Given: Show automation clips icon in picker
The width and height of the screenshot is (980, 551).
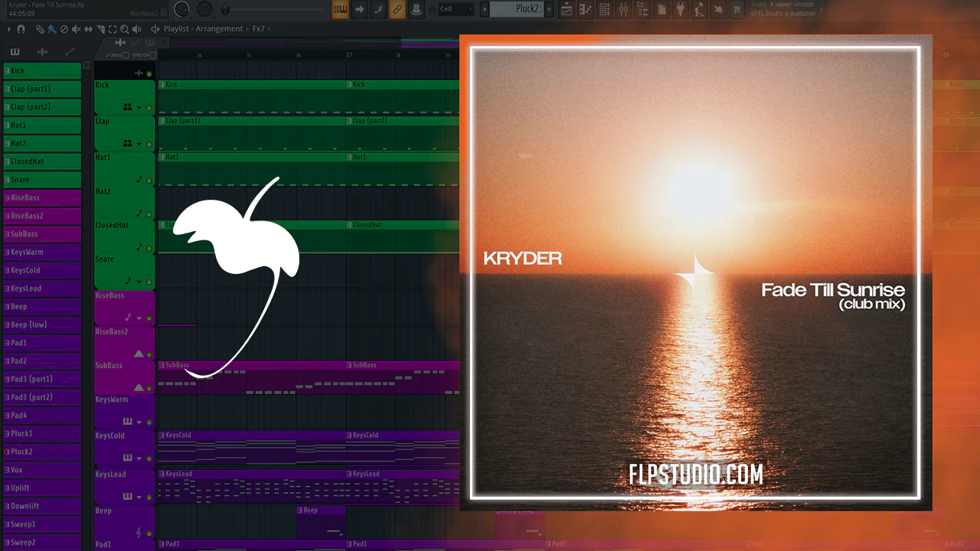Looking at the screenshot, I should point(70,52).
